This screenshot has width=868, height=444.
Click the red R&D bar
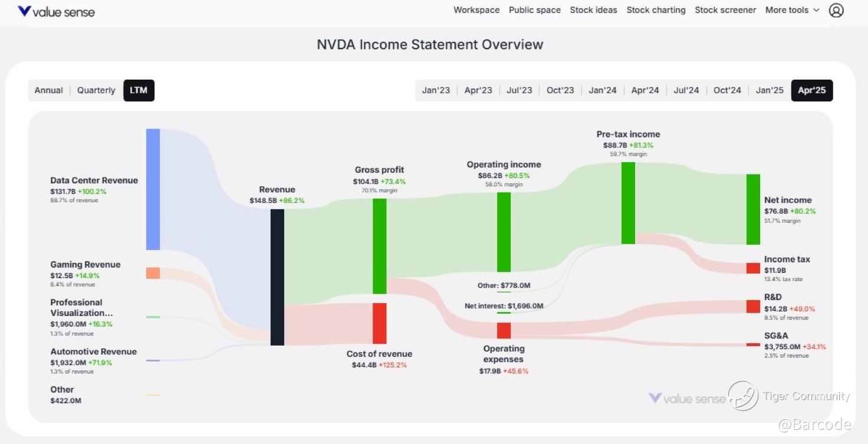pos(753,307)
